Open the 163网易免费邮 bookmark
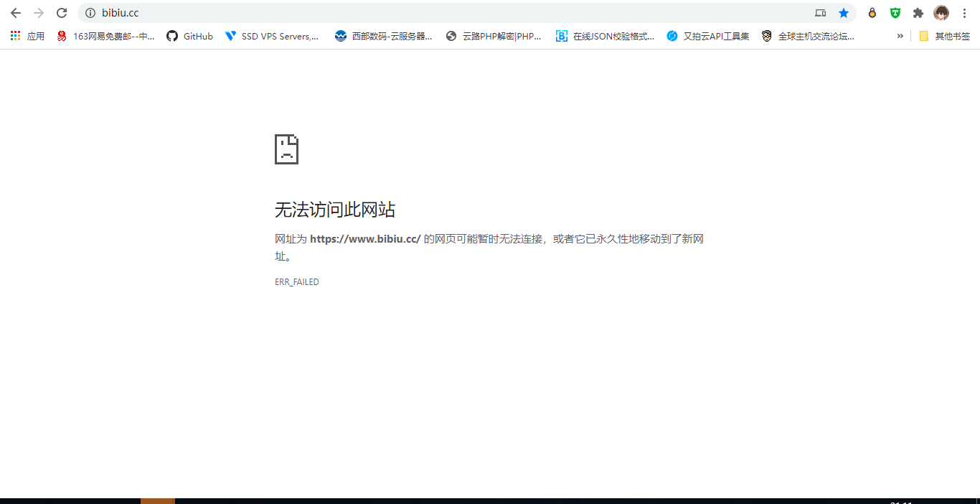The height and width of the screenshot is (504, 980). [x=105, y=36]
